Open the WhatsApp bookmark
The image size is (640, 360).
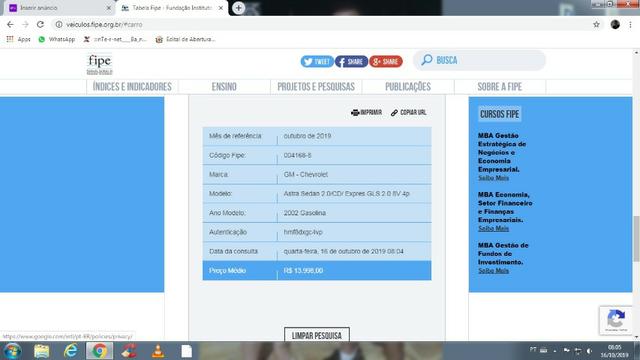coord(57,39)
